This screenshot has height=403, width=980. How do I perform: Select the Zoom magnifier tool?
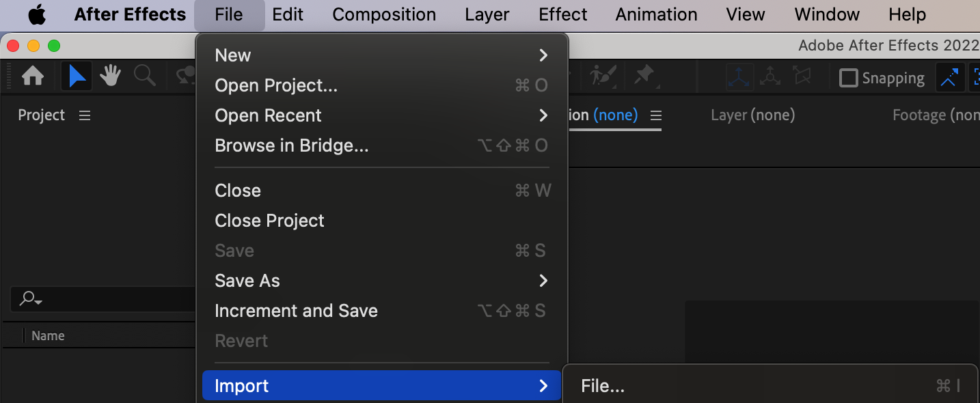(x=144, y=77)
